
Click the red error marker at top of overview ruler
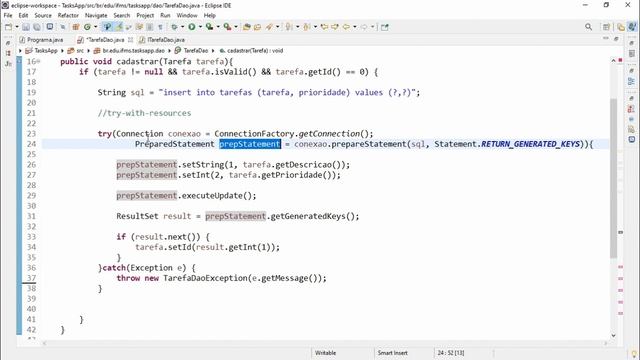pyautogui.click(x=620, y=60)
